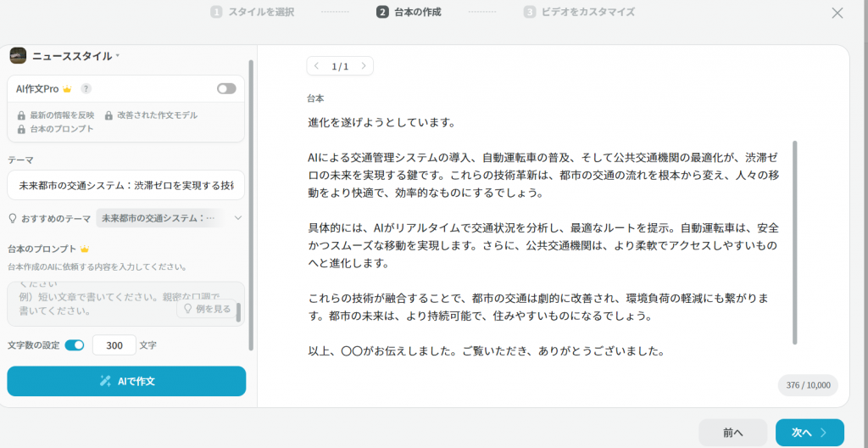Screen dimensions: 868x448
Task: Click the 前へ button
Action: [732, 433]
